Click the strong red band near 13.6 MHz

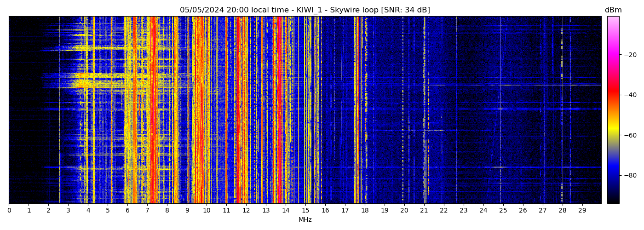278,110
